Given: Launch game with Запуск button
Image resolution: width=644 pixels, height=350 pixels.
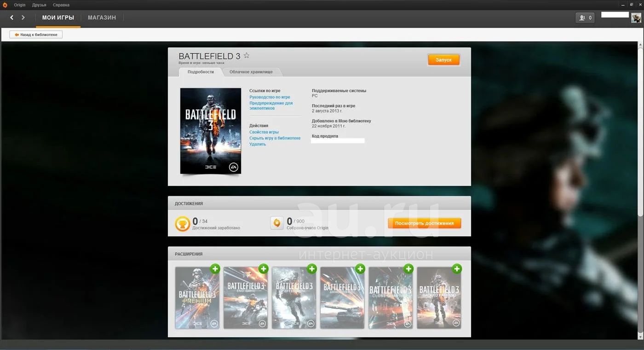Looking at the screenshot, I should (444, 60).
